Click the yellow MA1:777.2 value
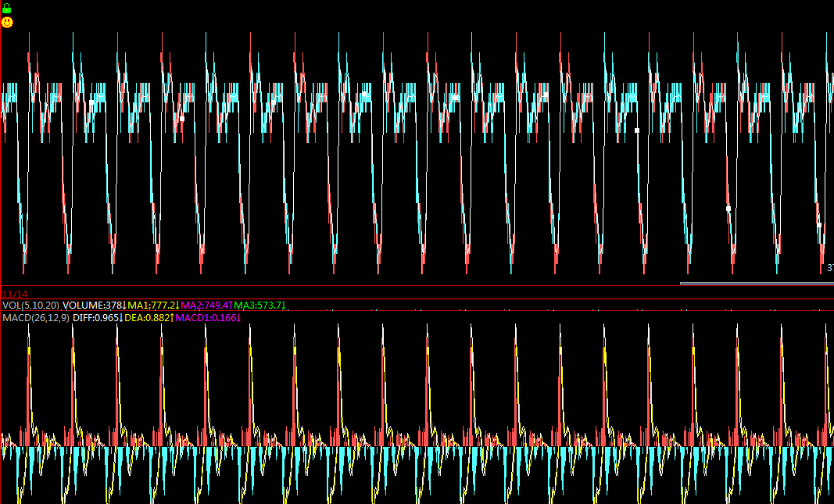 [152, 306]
